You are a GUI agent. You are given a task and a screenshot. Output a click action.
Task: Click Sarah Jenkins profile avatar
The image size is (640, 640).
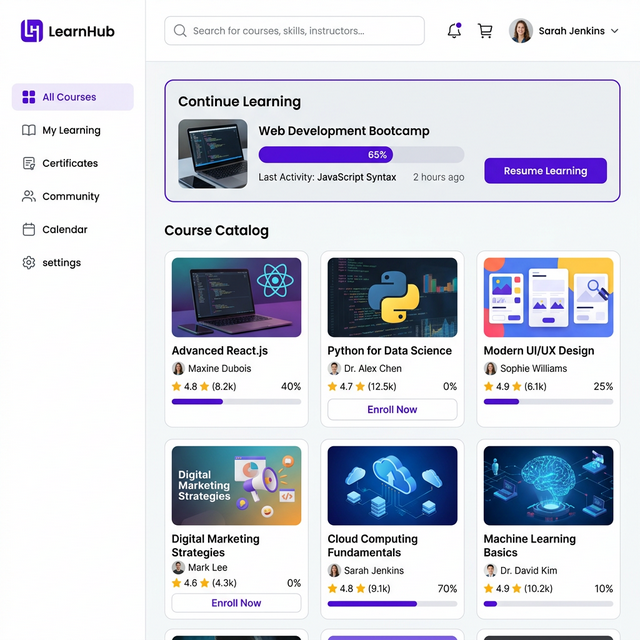521,31
